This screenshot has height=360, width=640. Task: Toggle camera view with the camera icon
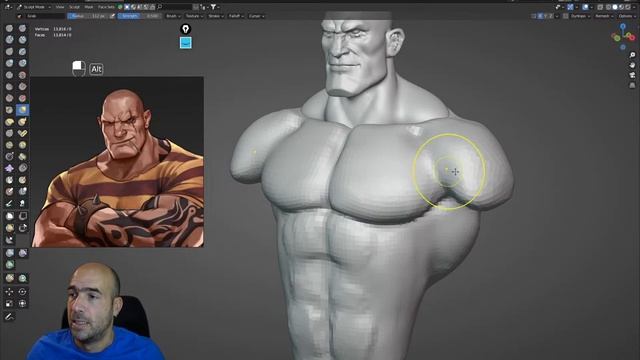(x=632, y=75)
